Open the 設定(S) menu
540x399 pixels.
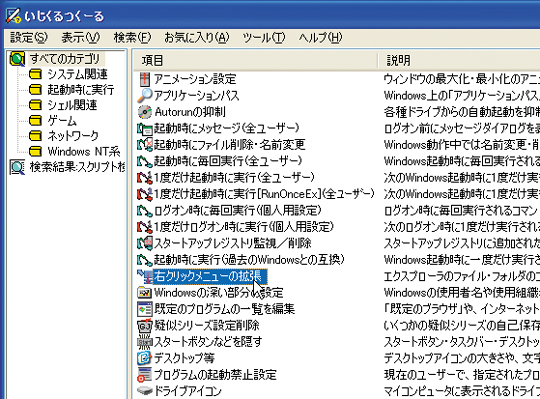29,38
